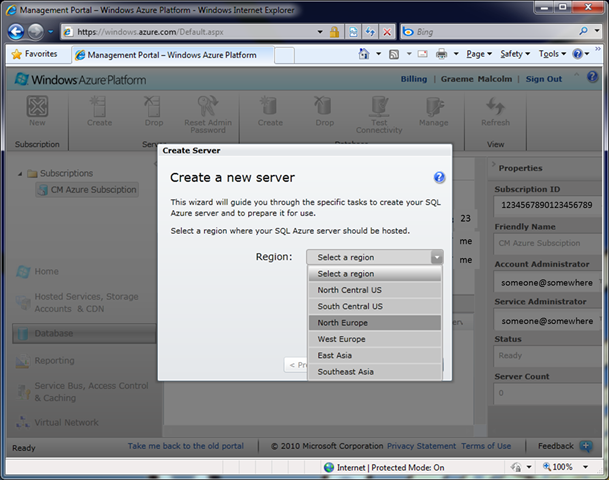Screen dimensions: 609x480
Task: Select Management Portal browser tab
Action: (x=172, y=55)
